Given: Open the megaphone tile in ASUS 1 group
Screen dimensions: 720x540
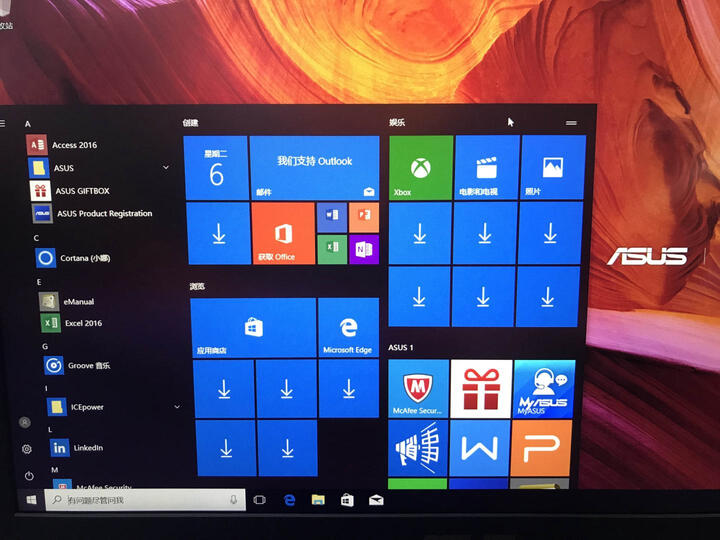Looking at the screenshot, I should tap(418, 448).
